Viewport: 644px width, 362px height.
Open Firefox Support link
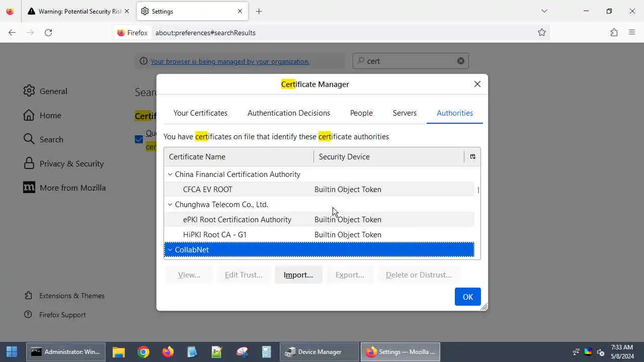coord(55,315)
